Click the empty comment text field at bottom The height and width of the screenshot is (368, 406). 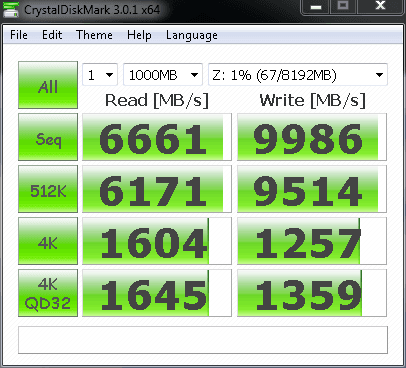point(203,340)
